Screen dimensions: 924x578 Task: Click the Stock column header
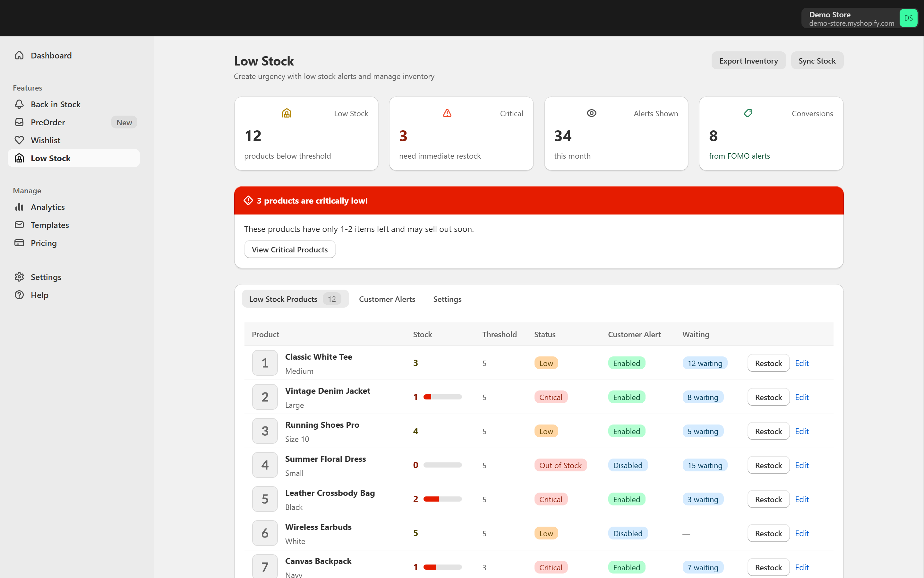(x=422, y=335)
